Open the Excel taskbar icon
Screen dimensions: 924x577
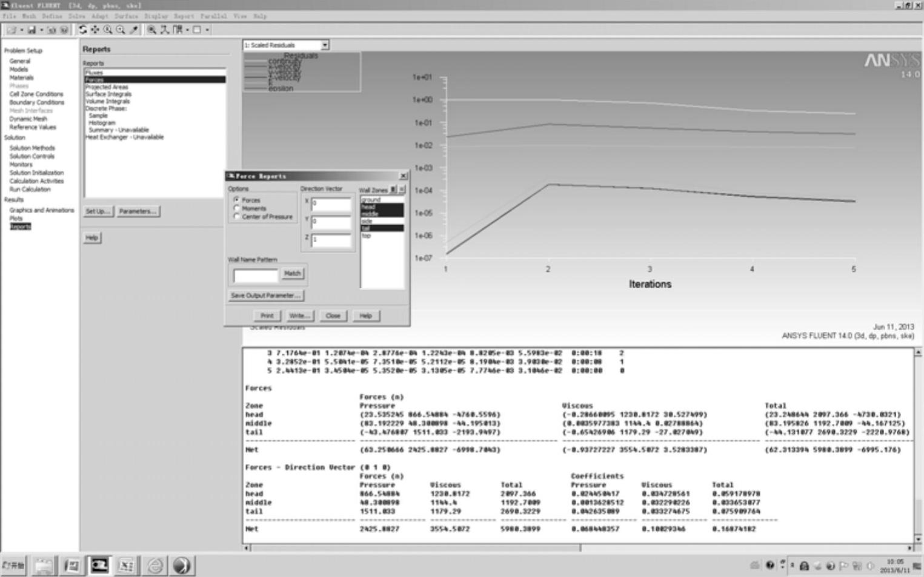click(x=126, y=565)
